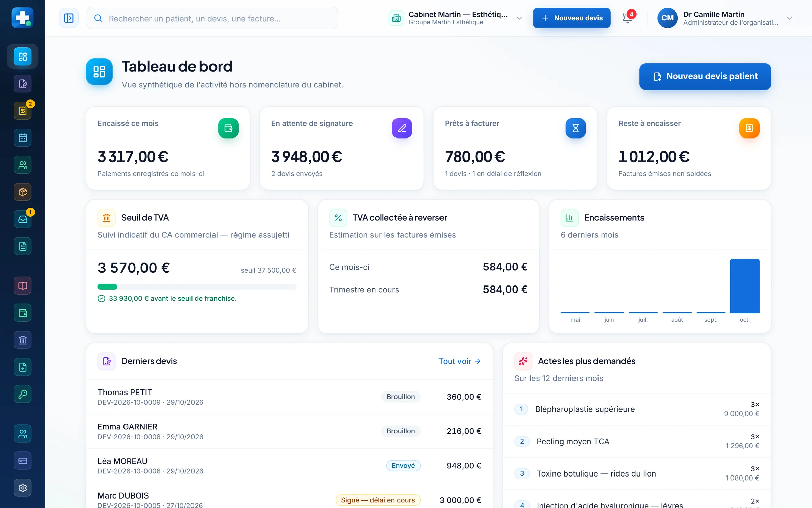Select the dashboard item in sidebar
This screenshot has width=812, height=508.
point(23,57)
